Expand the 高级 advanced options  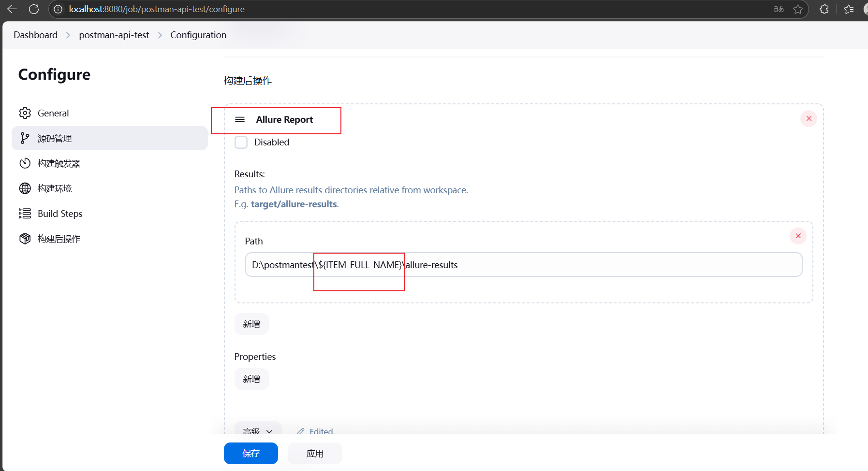click(258, 428)
